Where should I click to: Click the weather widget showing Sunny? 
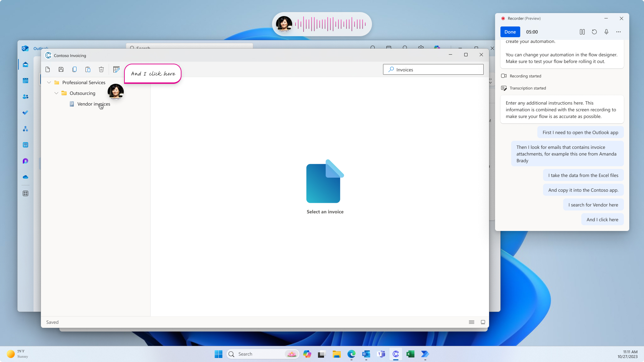(x=18, y=354)
